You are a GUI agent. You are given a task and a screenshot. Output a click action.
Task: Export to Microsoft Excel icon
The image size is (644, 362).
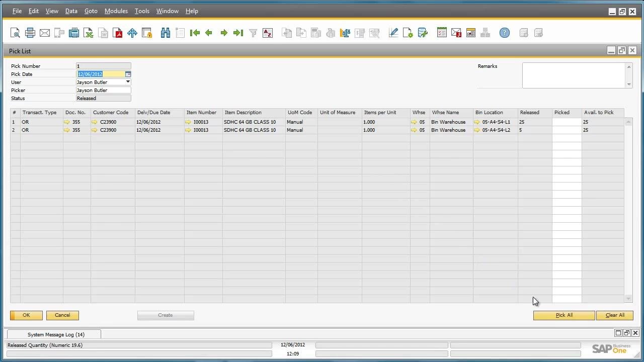89,33
